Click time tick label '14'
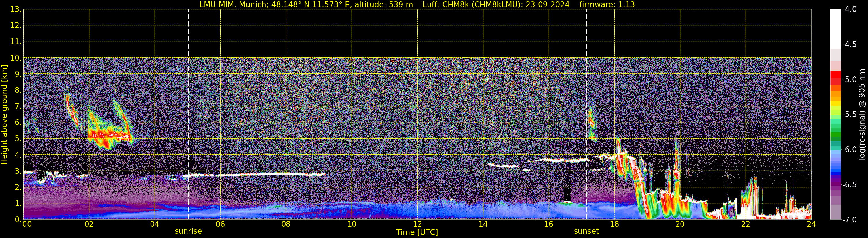The image size is (868, 238). click(483, 224)
